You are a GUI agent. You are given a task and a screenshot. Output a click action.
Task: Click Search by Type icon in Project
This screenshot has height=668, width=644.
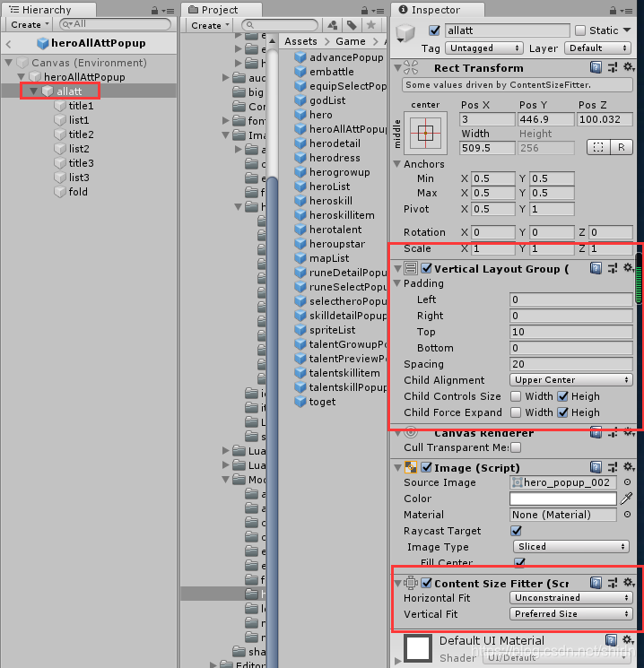click(333, 25)
